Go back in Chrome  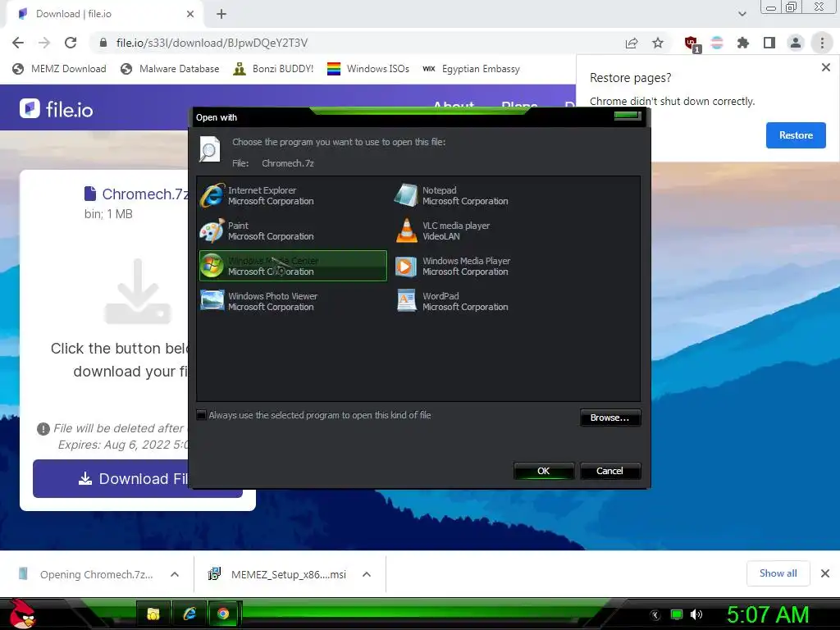pos(18,43)
